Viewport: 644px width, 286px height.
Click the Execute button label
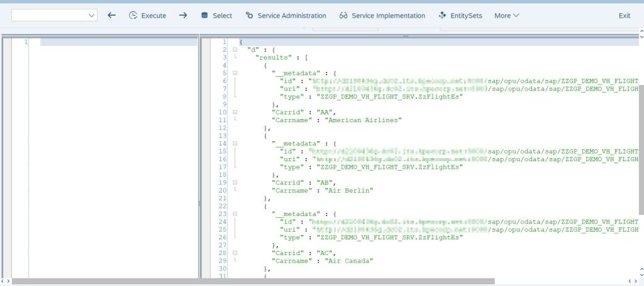(153, 16)
